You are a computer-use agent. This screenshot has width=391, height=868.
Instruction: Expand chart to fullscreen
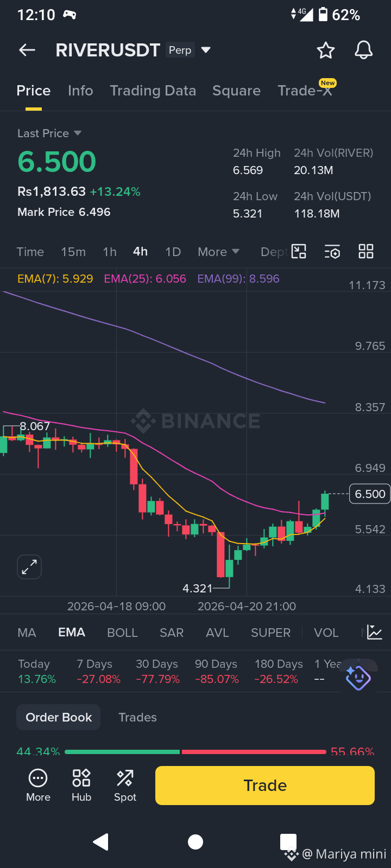tap(29, 567)
